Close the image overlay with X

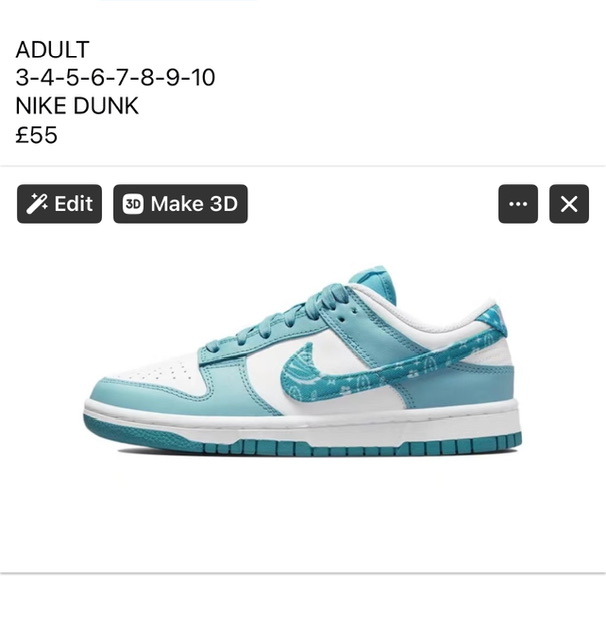[x=569, y=204]
